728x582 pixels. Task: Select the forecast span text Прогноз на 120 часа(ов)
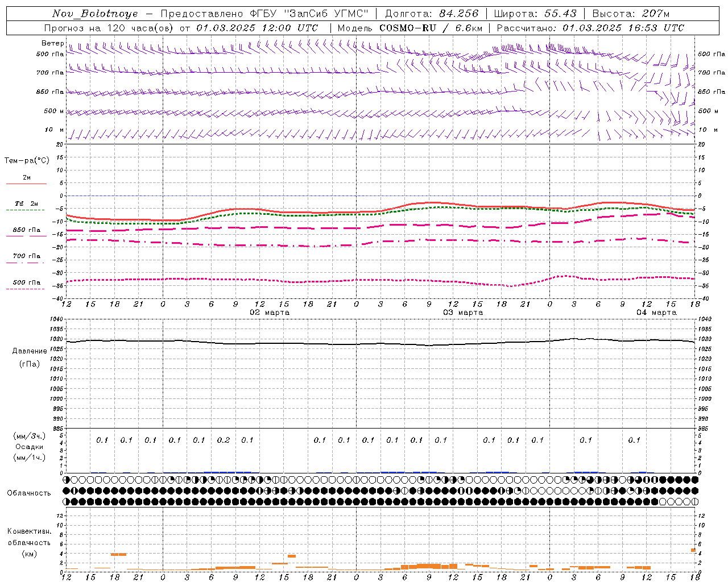pos(109,28)
